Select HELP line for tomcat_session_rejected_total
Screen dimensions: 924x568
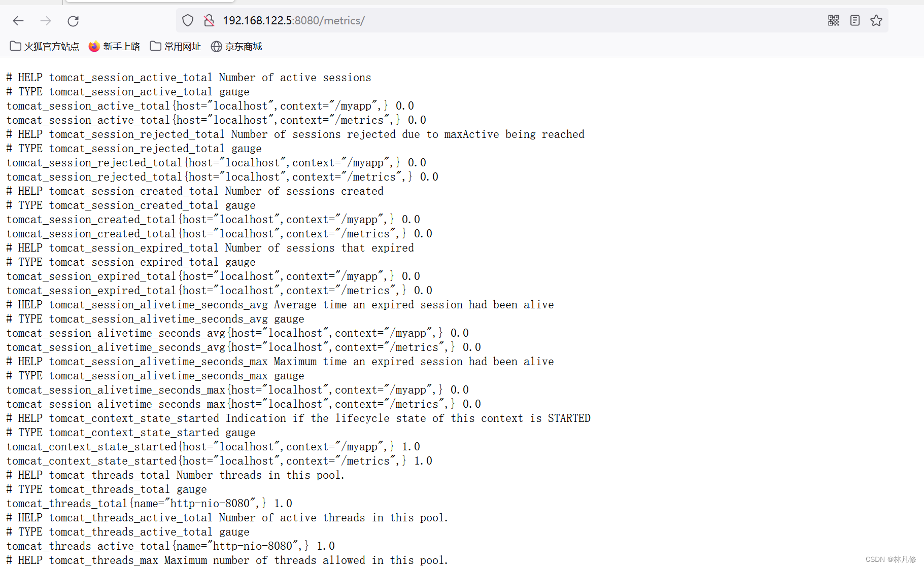(x=295, y=134)
